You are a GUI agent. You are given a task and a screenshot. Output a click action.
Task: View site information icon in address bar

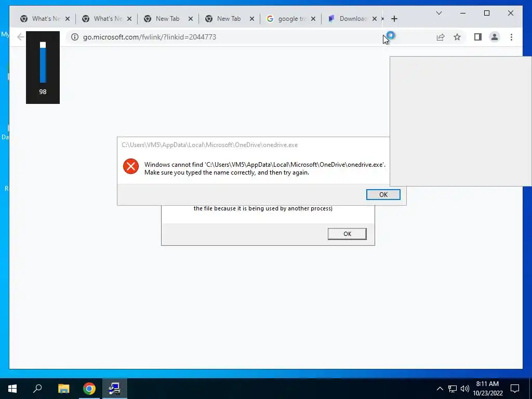pyautogui.click(x=75, y=37)
